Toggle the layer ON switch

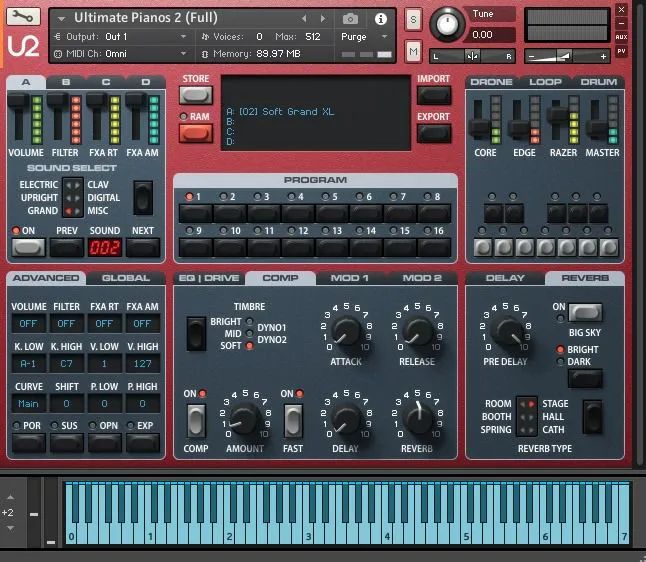tap(28, 247)
